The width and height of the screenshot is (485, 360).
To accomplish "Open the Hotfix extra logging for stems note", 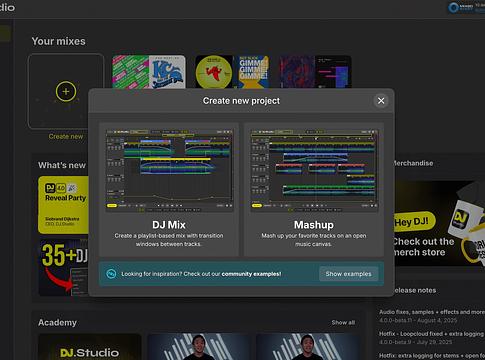I will (x=432, y=356).
